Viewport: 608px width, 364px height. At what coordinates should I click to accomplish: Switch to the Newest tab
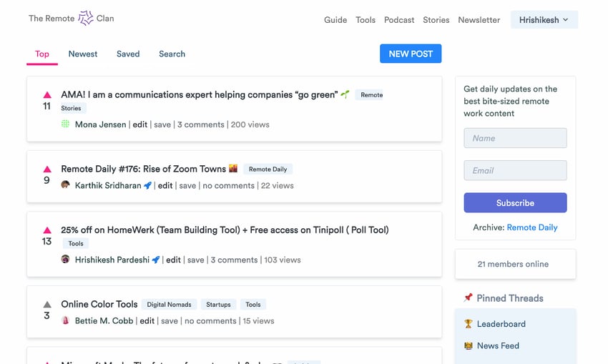83,54
